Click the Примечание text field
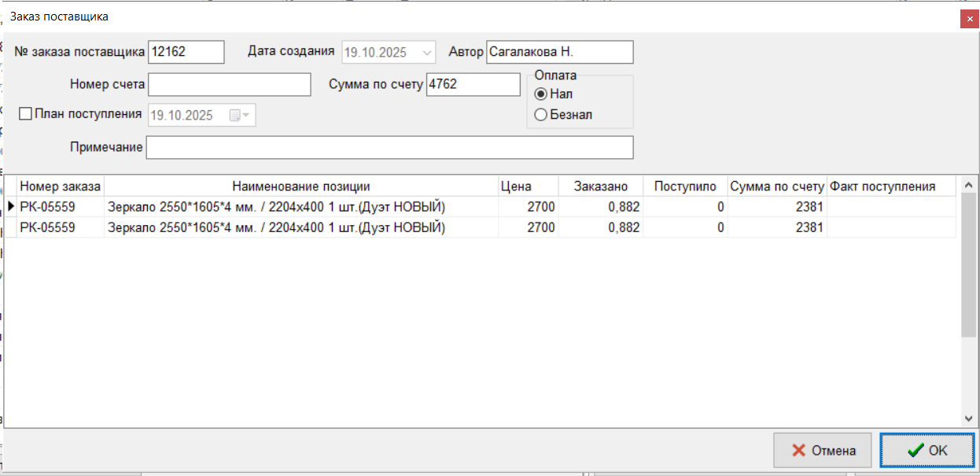The image size is (980, 476). (389, 147)
